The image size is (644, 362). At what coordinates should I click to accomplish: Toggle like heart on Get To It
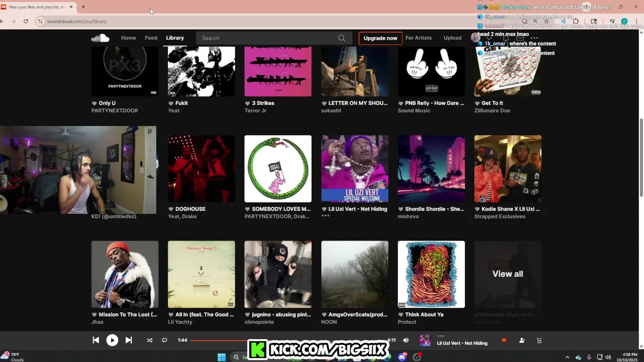pos(477,103)
